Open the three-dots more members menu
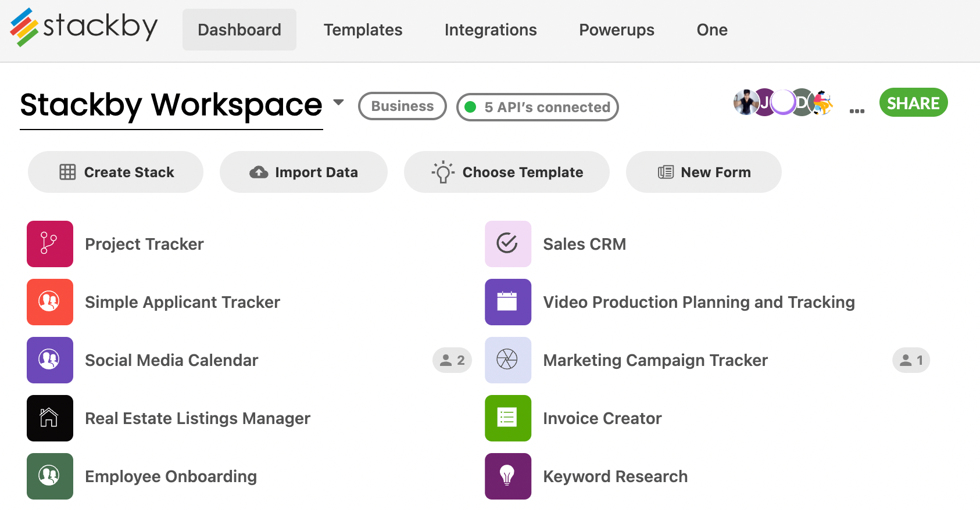The height and width of the screenshot is (510, 980). (857, 110)
